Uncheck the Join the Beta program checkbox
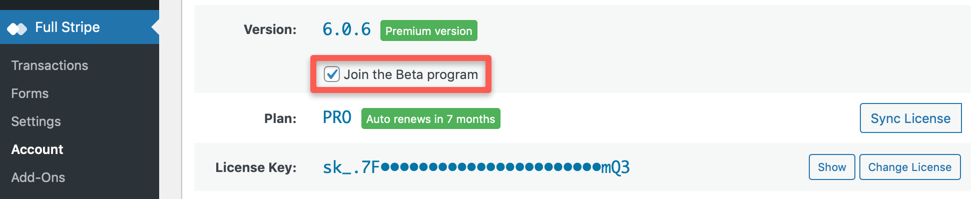 (332, 74)
